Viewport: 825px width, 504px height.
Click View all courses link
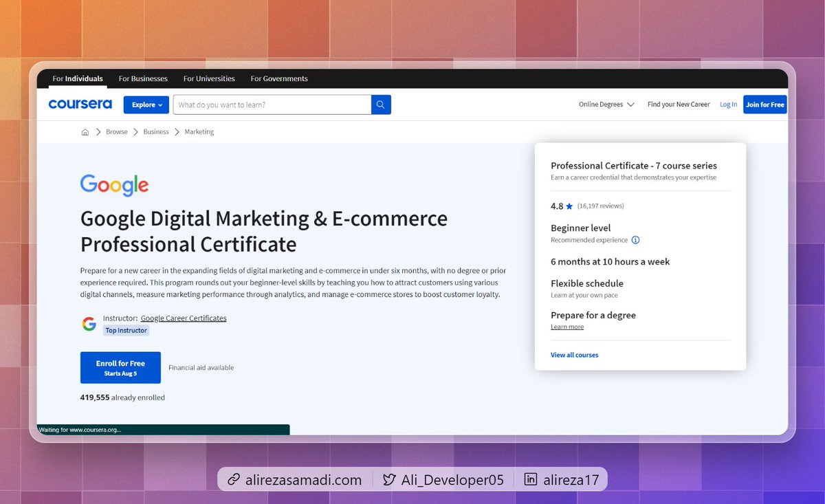pyautogui.click(x=575, y=355)
